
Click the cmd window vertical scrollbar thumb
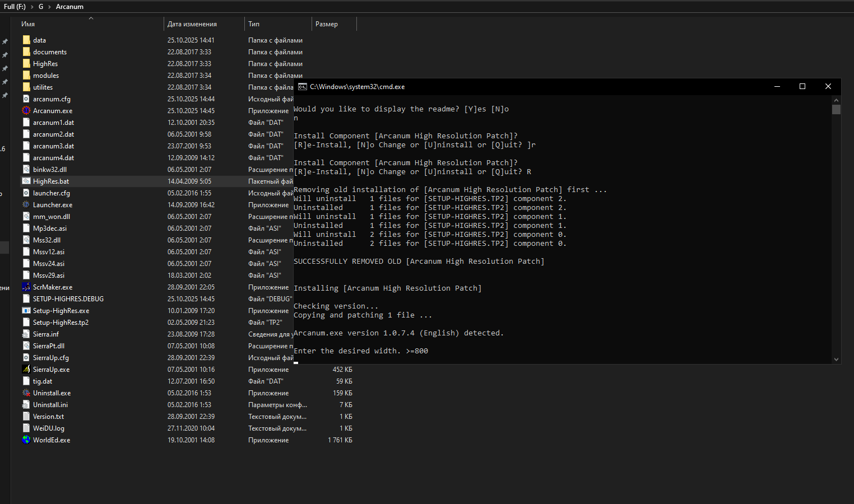pos(836,109)
